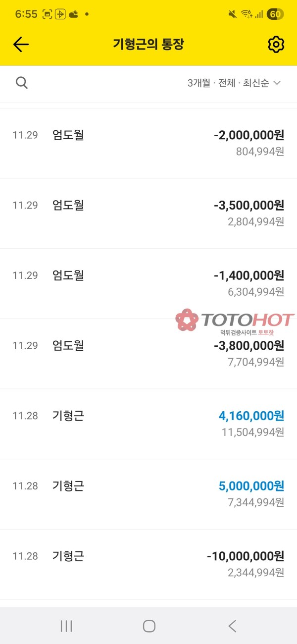Open the 5,000,000원 deposit from 기형근

click(x=148, y=494)
